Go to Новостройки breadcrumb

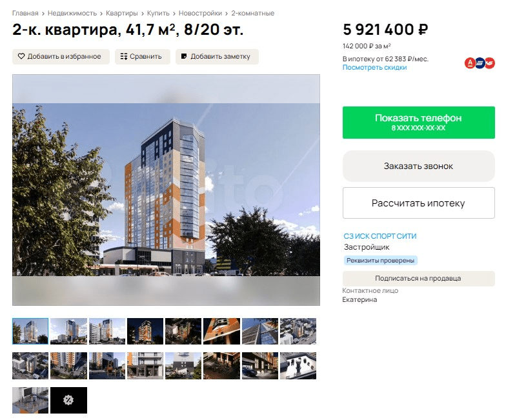click(200, 13)
